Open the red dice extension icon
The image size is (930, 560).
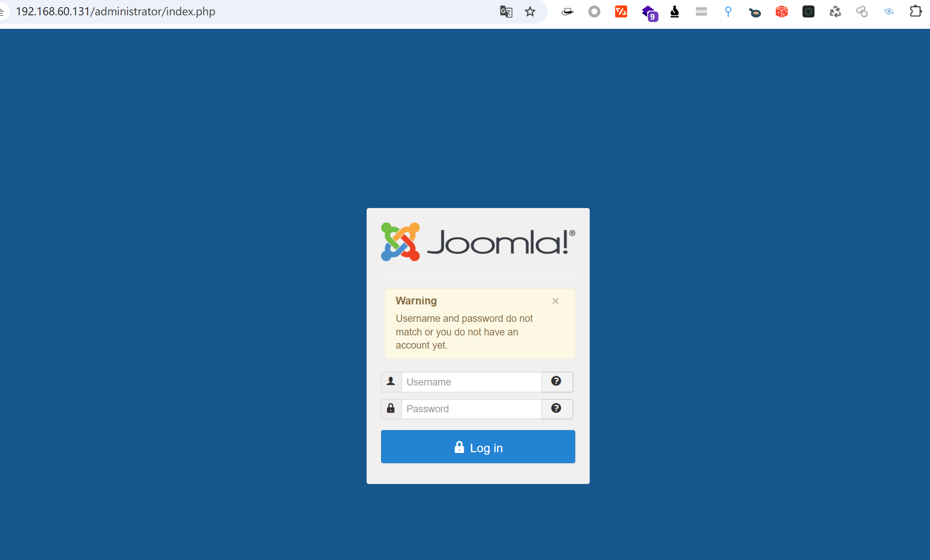[781, 11]
